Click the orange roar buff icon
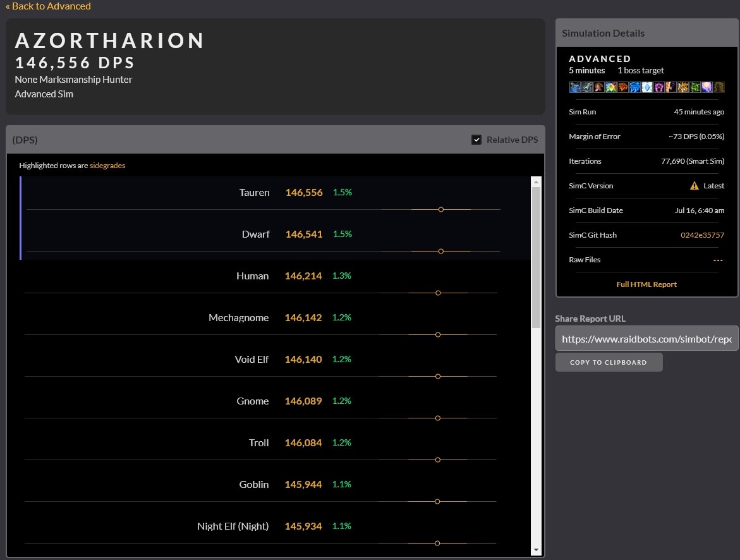740x560 pixels. 623,87
